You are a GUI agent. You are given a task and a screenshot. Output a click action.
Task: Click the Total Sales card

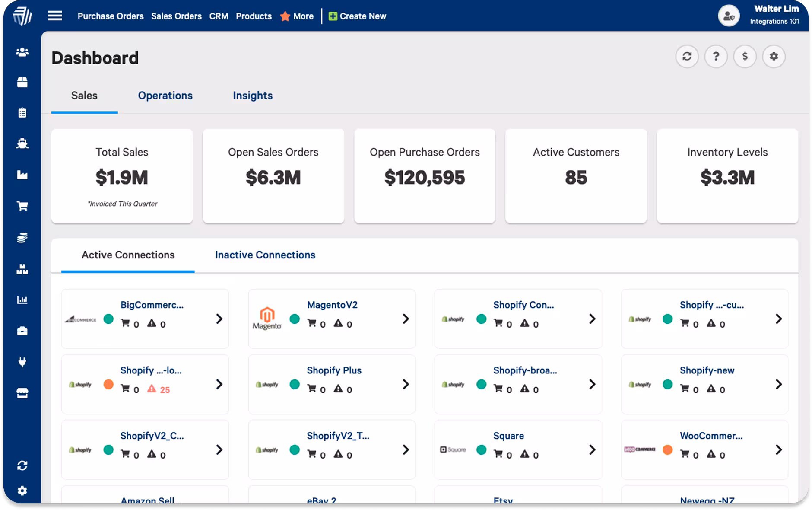coord(122,176)
